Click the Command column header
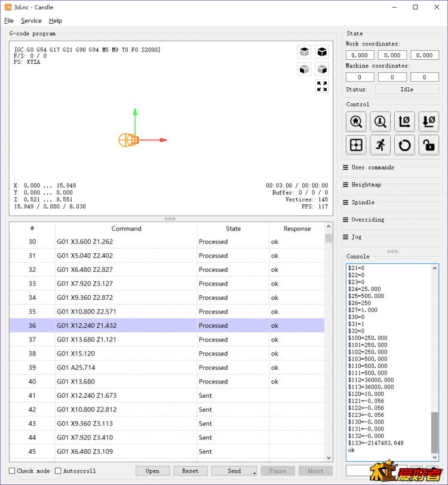This screenshot has width=448, height=485. 126,229
